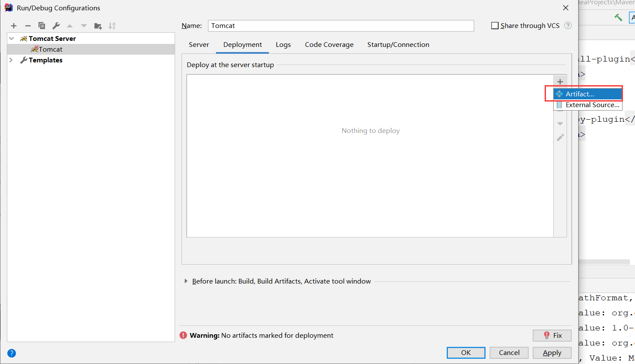635x364 pixels.
Task: Select the Tomcat configuration item
Action: click(x=91, y=49)
